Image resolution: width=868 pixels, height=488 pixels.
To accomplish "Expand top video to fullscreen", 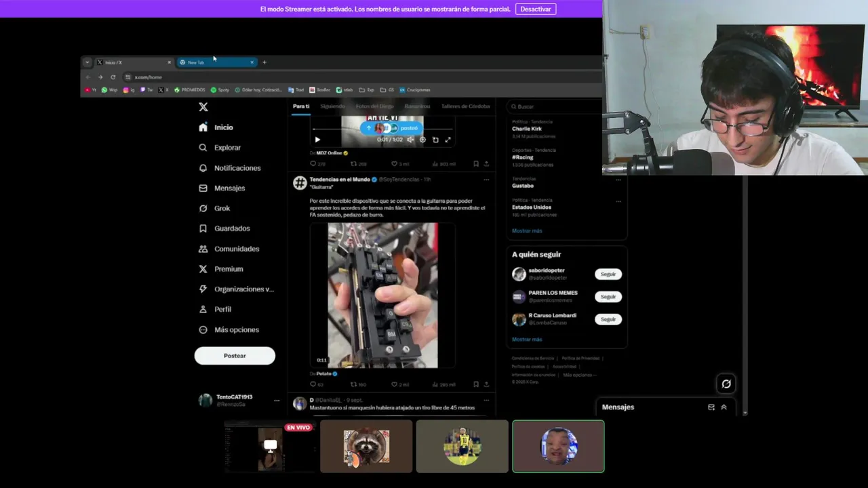I will click(448, 140).
